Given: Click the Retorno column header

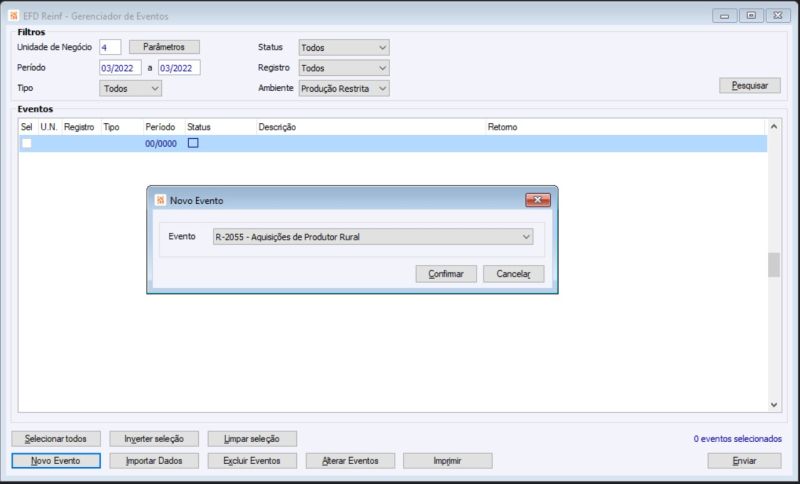Looking at the screenshot, I should pos(502,127).
